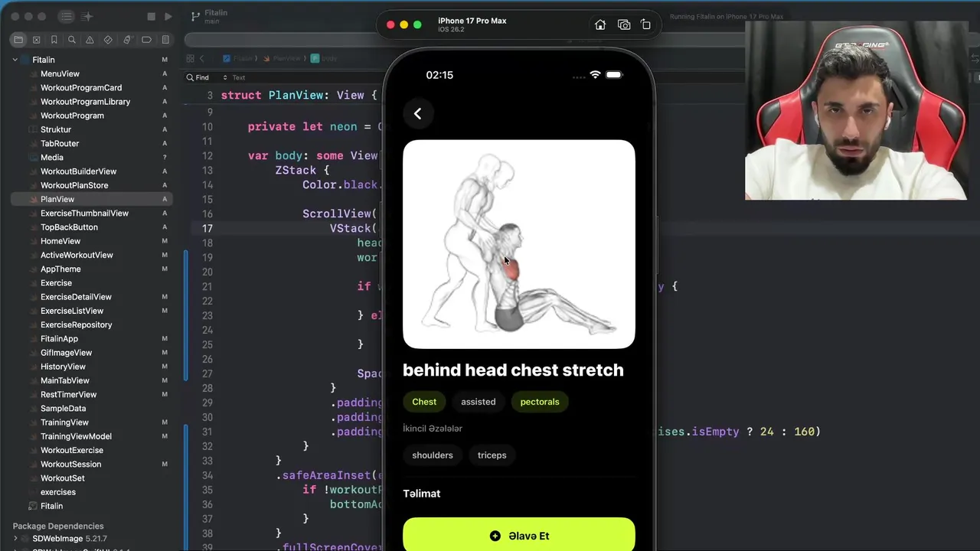The width and height of the screenshot is (980, 551).
Task: Click the Find magnifier in editor find bar
Action: [190, 77]
